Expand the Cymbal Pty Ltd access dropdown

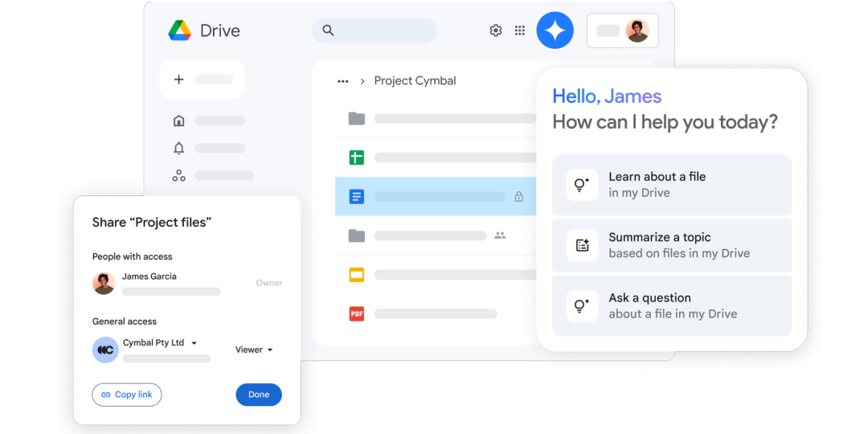point(194,343)
